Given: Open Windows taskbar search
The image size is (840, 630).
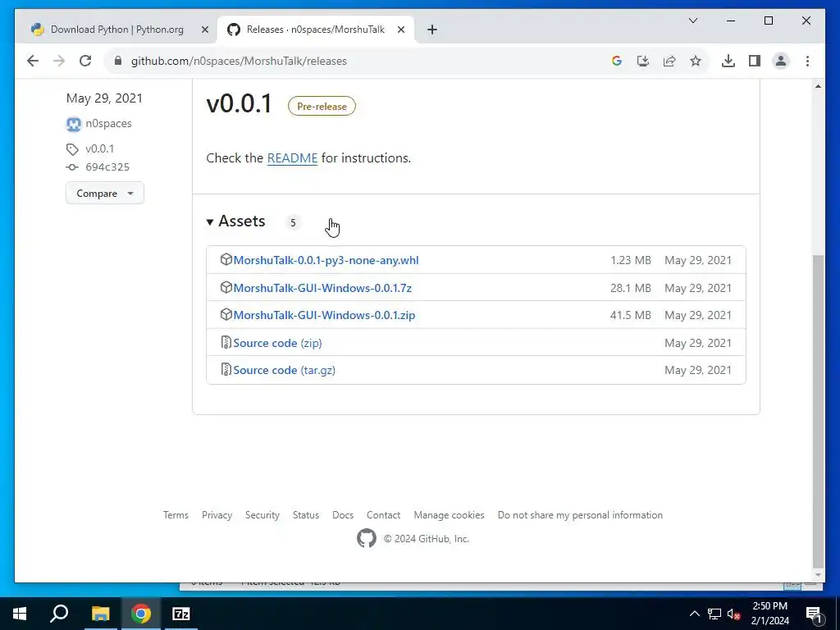Looking at the screenshot, I should pyautogui.click(x=59, y=614).
